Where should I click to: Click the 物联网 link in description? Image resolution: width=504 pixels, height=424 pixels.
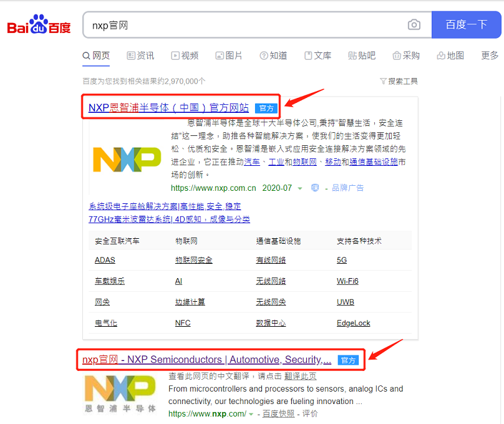click(x=305, y=162)
